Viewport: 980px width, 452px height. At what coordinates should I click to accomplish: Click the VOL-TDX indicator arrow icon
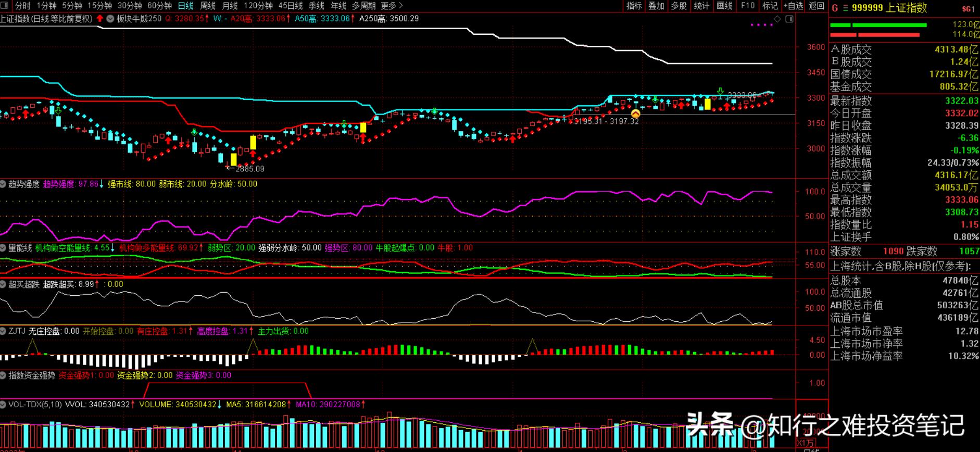click(3, 405)
